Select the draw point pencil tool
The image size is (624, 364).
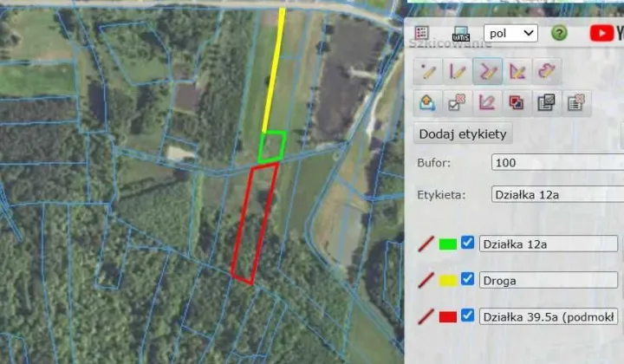tap(428, 71)
